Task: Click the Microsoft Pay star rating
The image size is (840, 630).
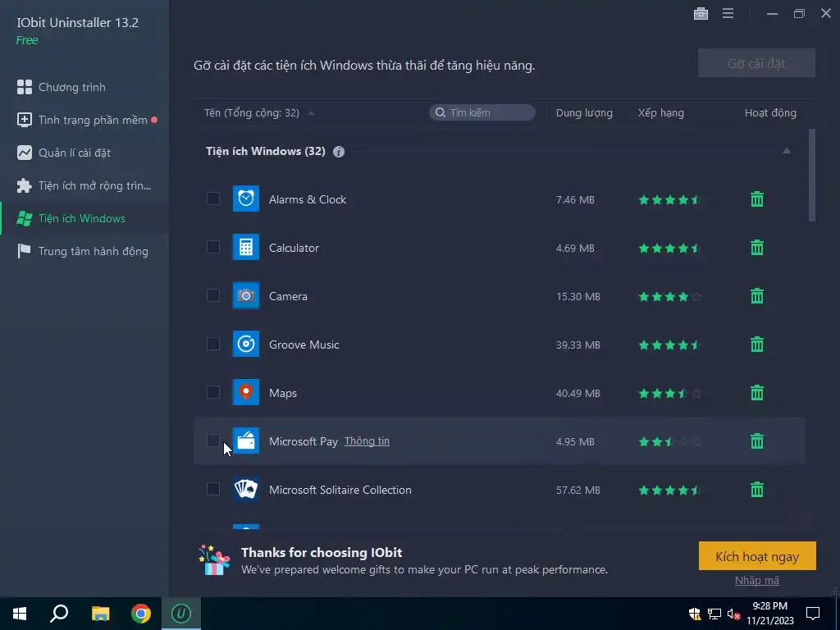Action: coord(669,441)
